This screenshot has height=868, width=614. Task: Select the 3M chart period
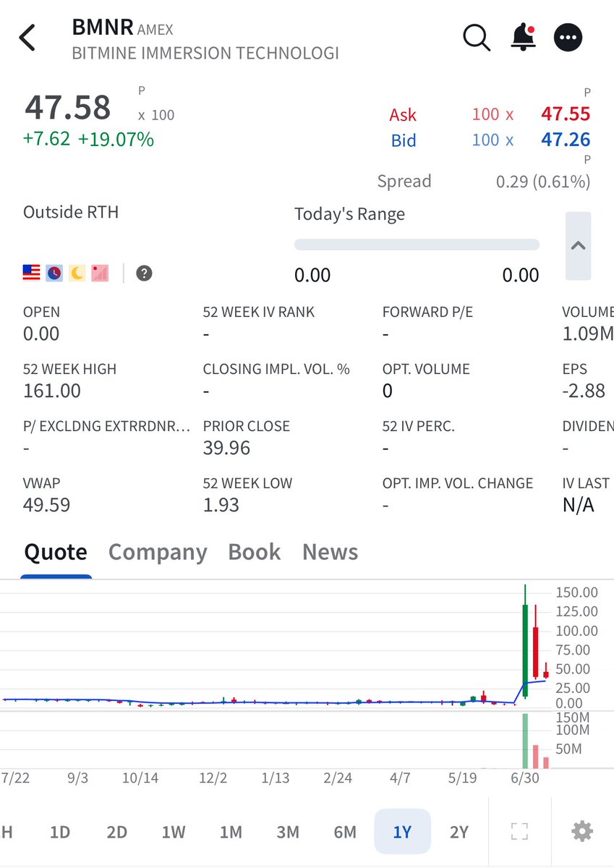click(288, 832)
